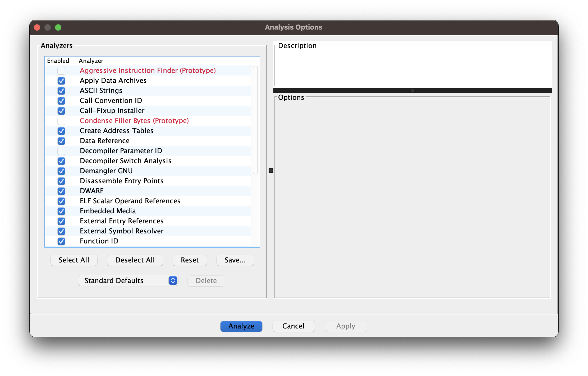588x376 pixels.
Task: Open the Standard Defaults configuration dropdown
Action: [128, 280]
